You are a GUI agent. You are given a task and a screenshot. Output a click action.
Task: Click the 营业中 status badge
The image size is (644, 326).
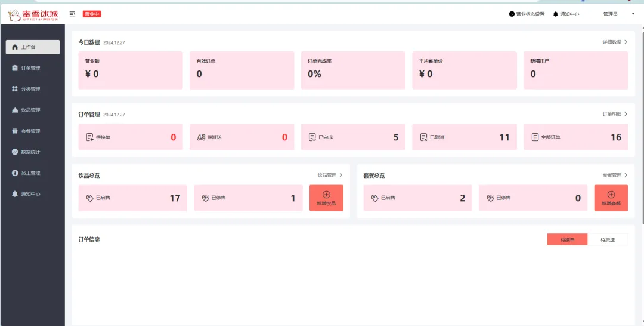pos(92,14)
